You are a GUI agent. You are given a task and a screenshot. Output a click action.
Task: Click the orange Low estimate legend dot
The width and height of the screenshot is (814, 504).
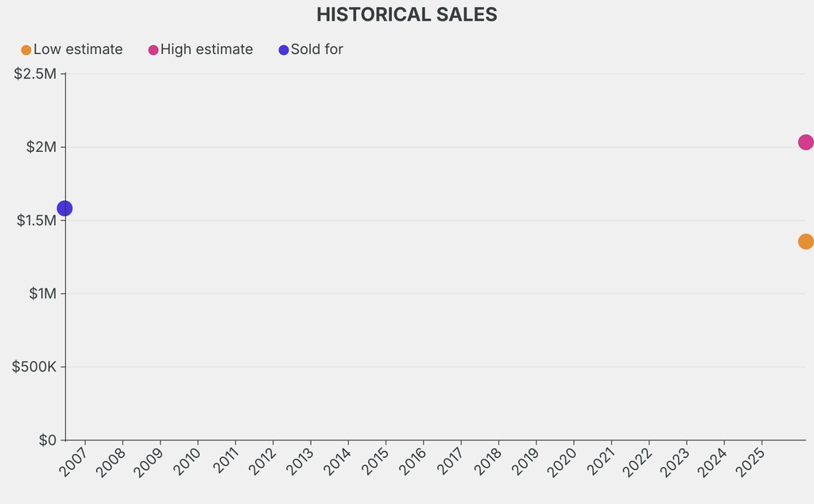pos(26,50)
